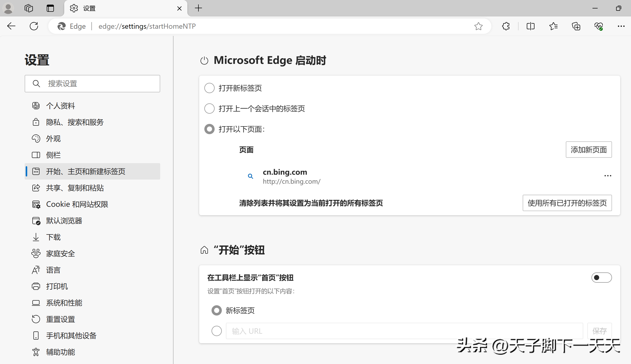Screen dimensions: 631x364
Task: Select 打开上一个会话中的标签页 radio option
Action: tap(209, 109)
